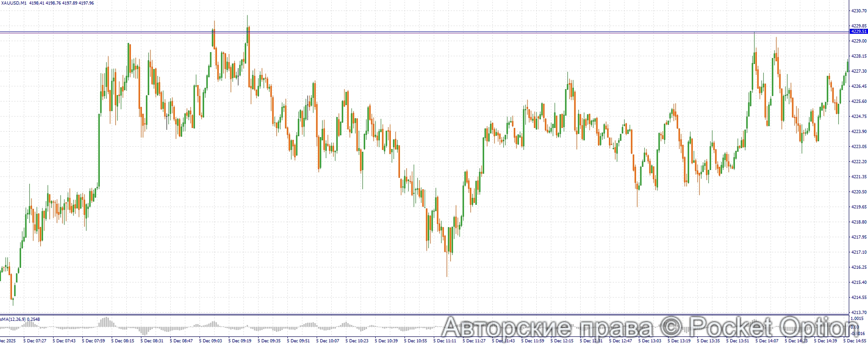The width and height of the screenshot is (868, 346).
Task: Select the 5 Dec 07:27 time label
Action: point(35,341)
